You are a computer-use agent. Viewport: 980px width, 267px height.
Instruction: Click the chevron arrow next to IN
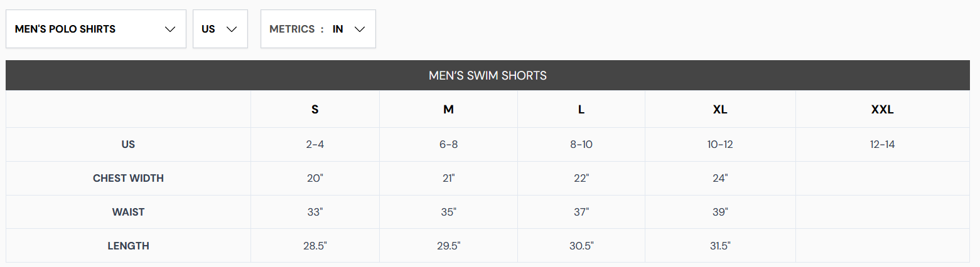tap(360, 29)
